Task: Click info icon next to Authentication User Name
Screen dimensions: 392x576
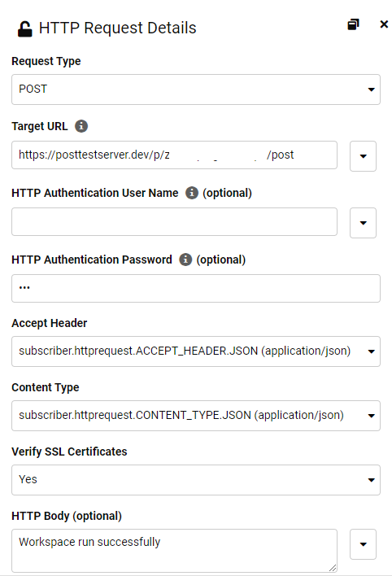Action: [192, 193]
